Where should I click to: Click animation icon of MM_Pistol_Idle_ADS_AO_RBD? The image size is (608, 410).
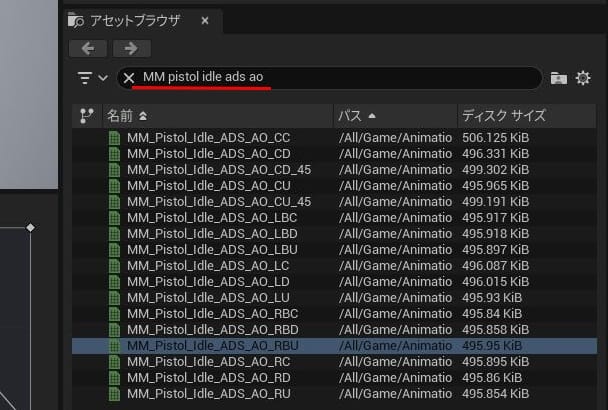[114, 330]
